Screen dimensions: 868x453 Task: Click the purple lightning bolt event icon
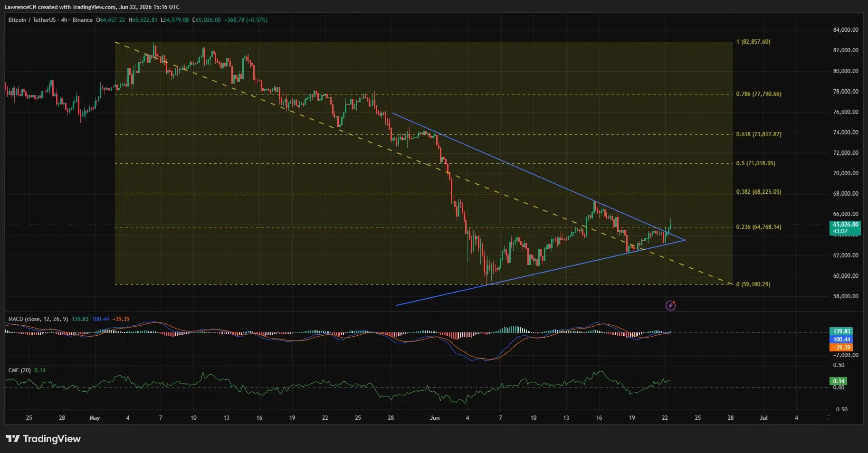670,305
